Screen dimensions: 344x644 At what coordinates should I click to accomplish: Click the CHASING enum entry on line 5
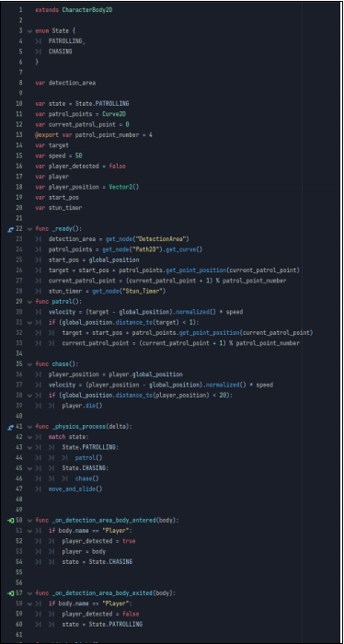61,52
